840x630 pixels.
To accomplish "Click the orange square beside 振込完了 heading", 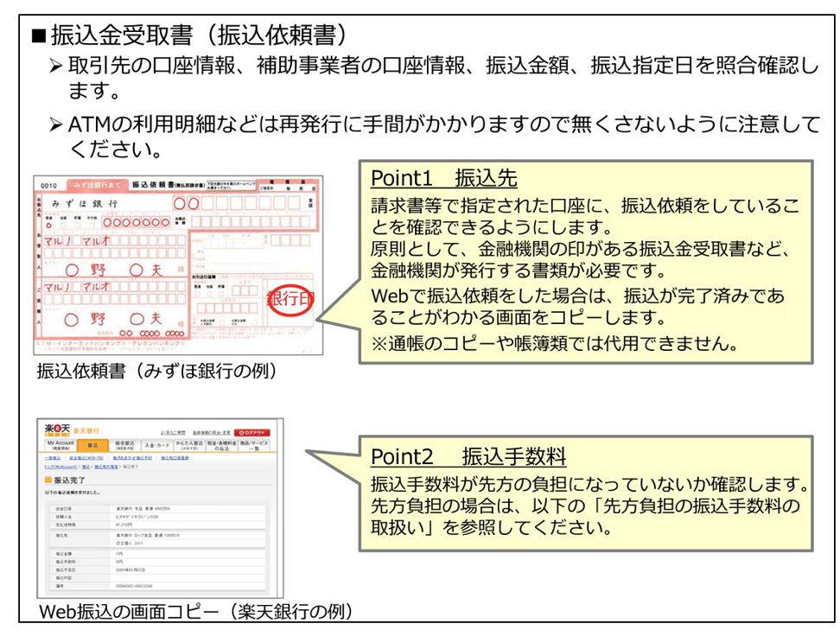I will [48, 478].
